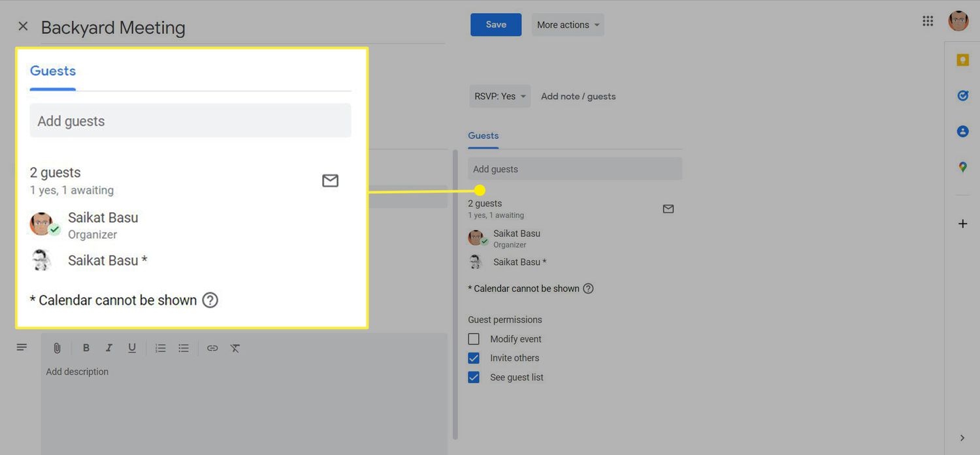Image resolution: width=980 pixels, height=455 pixels.
Task: Open Google Keep from the side panel
Action: 962,60
